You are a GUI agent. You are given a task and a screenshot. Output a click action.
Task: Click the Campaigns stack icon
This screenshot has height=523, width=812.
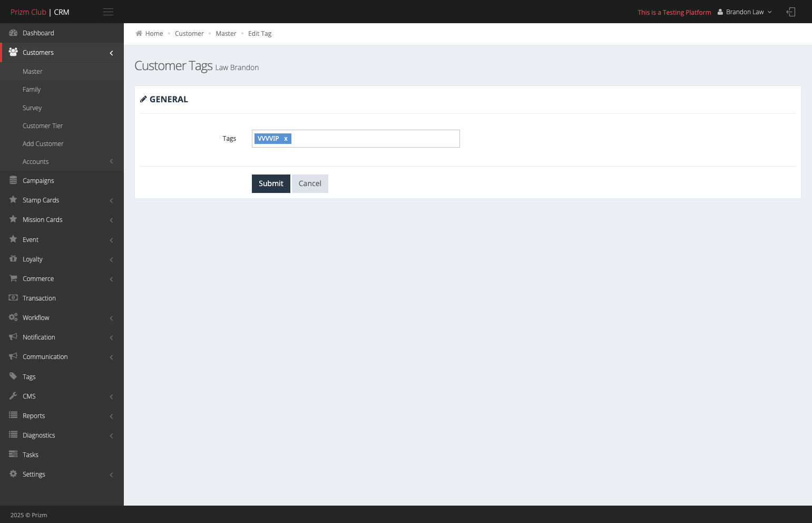coord(13,180)
